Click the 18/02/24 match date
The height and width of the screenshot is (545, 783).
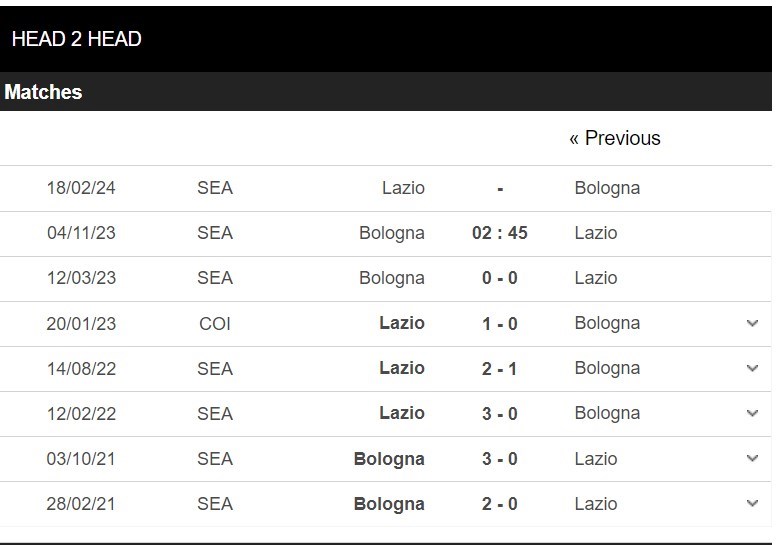pos(81,188)
